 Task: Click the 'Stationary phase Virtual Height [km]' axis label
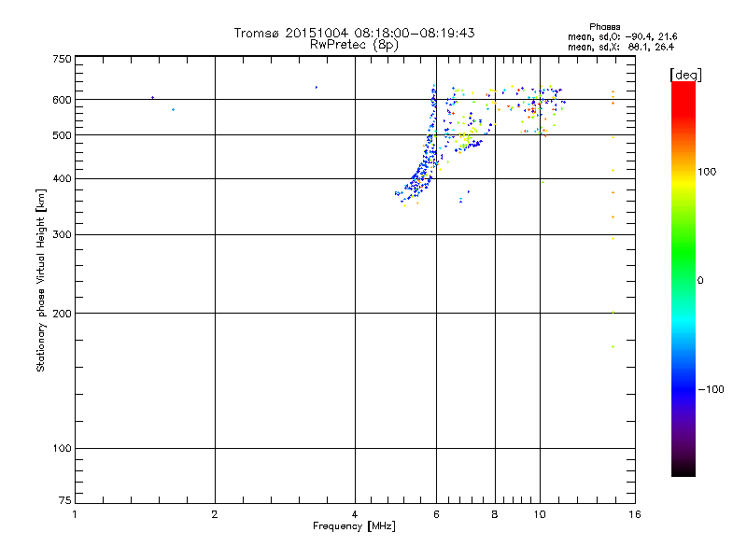tap(41, 281)
